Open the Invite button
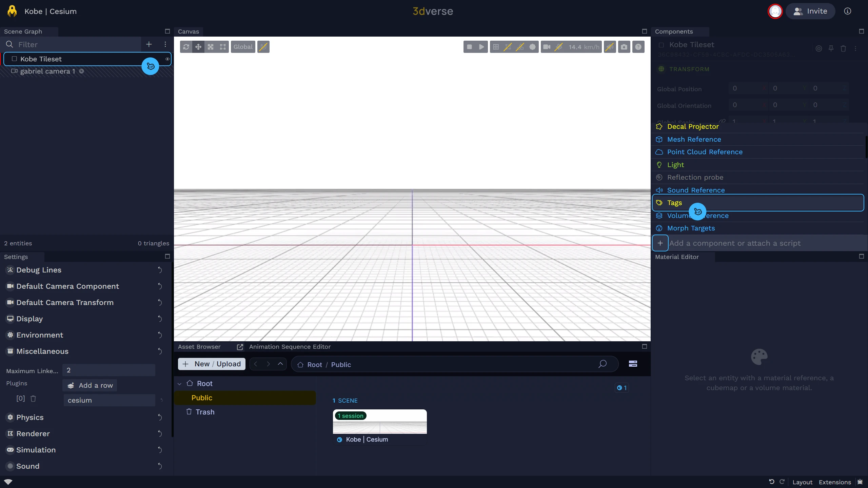This screenshot has height=488, width=868. click(x=810, y=11)
